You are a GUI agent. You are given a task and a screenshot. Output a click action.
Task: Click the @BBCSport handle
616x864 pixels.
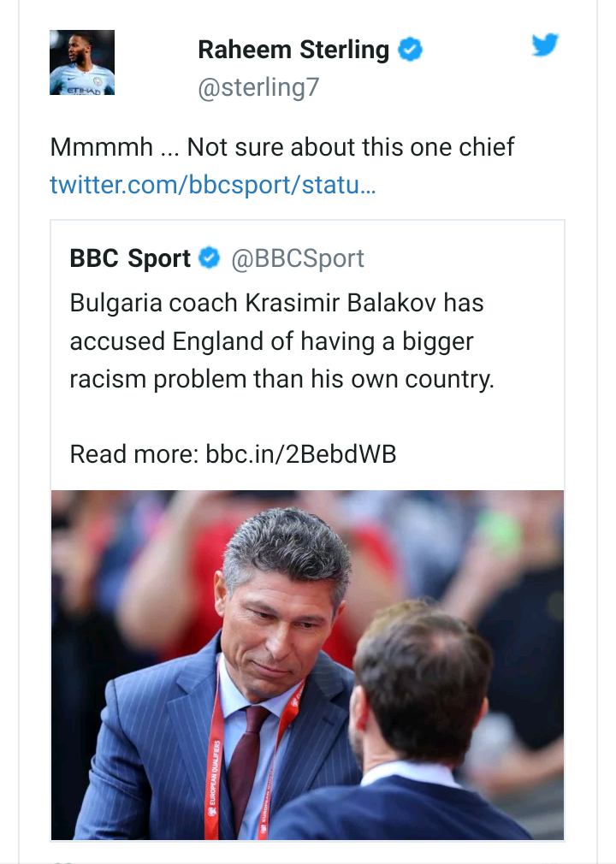pyautogui.click(x=298, y=258)
